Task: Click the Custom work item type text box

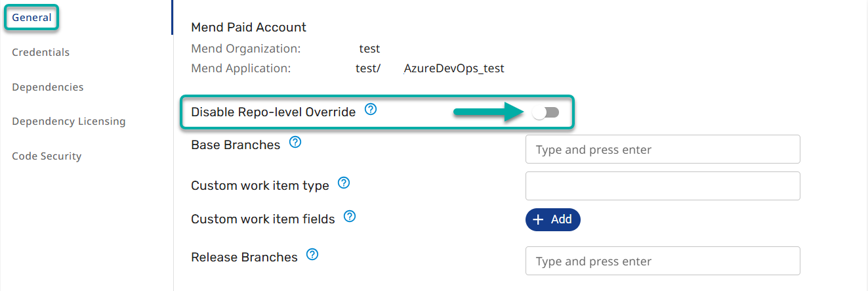Action: pyautogui.click(x=663, y=186)
